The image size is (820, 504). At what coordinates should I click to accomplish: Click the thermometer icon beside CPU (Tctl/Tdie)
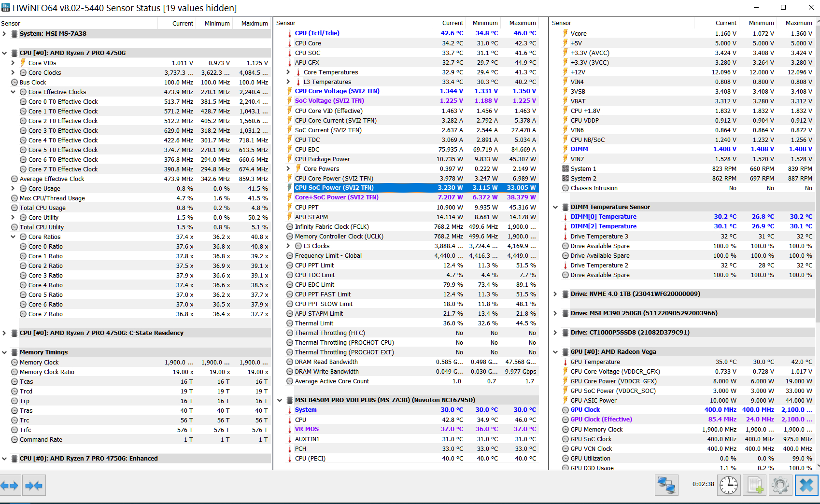(290, 33)
